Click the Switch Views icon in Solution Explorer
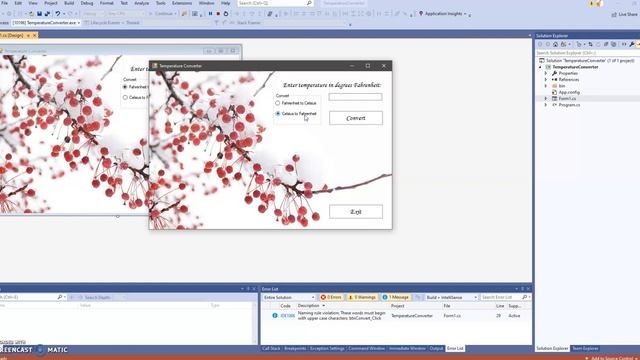Image resolution: width=640 pixels, height=360 pixels. (x=564, y=44)
